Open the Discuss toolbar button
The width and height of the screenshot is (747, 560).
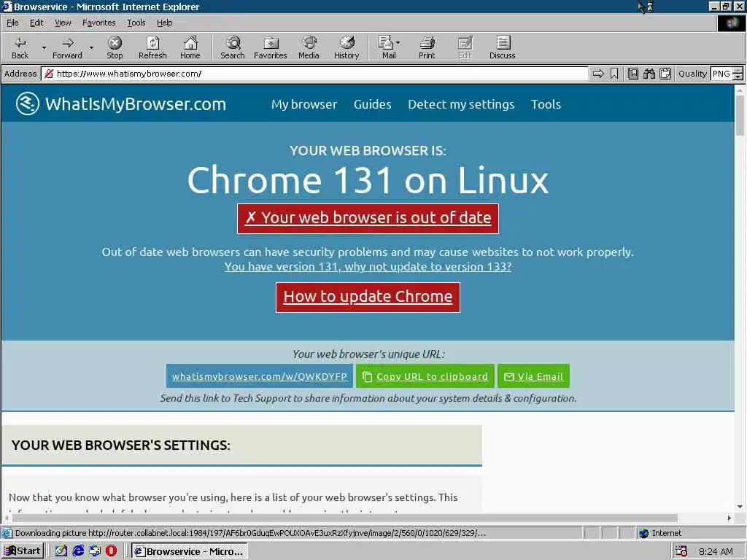point(502,47)
